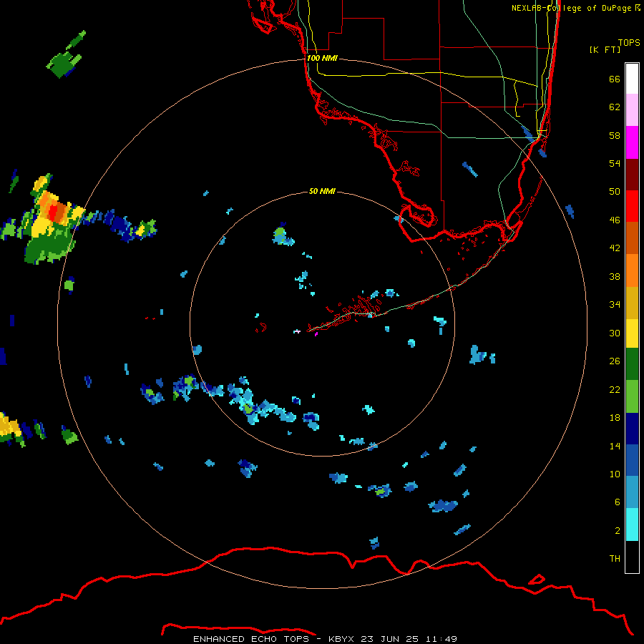644x644 pixels.
Task: Click the light orange legend swatch
Action: (x=632, y=270)
